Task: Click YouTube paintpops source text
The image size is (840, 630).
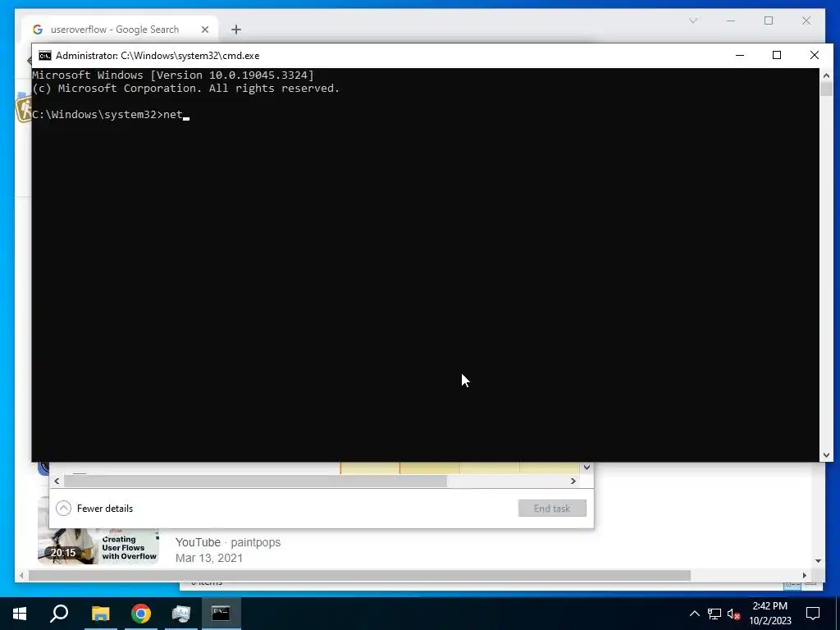Action: 228,542
